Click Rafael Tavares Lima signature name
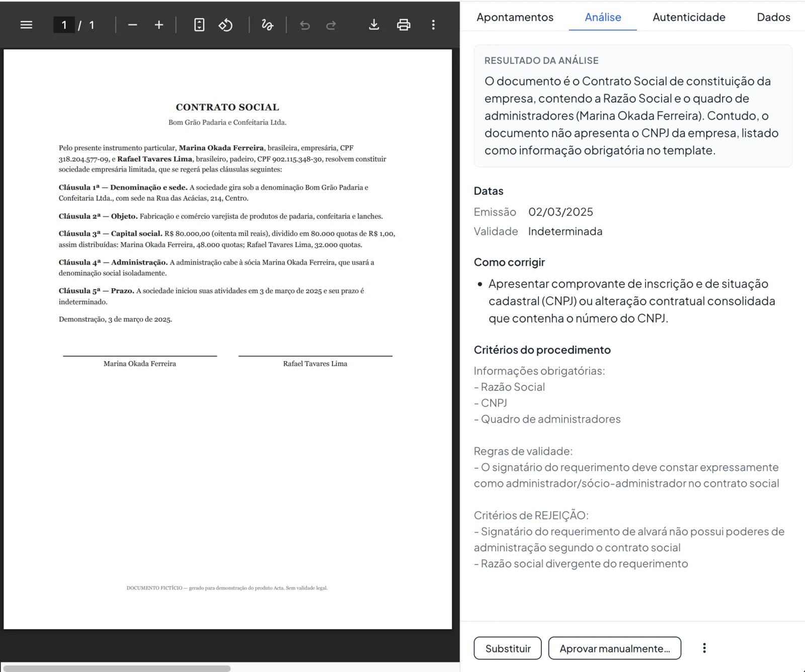 315,364
